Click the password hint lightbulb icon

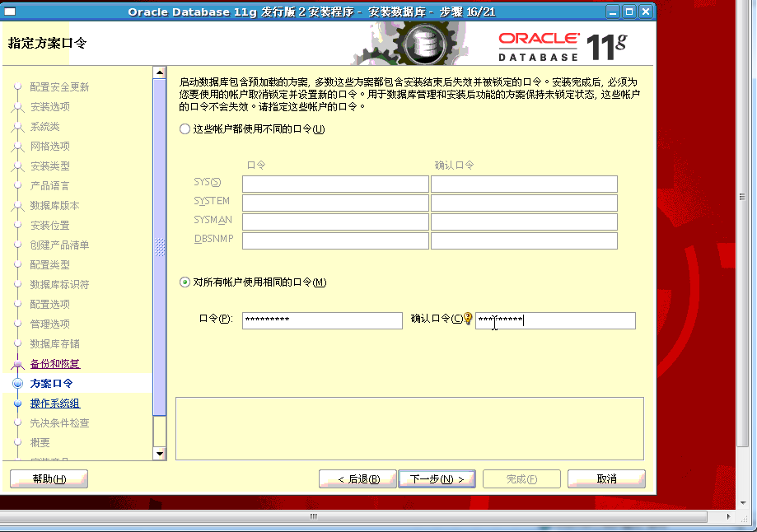pos(467,319)
